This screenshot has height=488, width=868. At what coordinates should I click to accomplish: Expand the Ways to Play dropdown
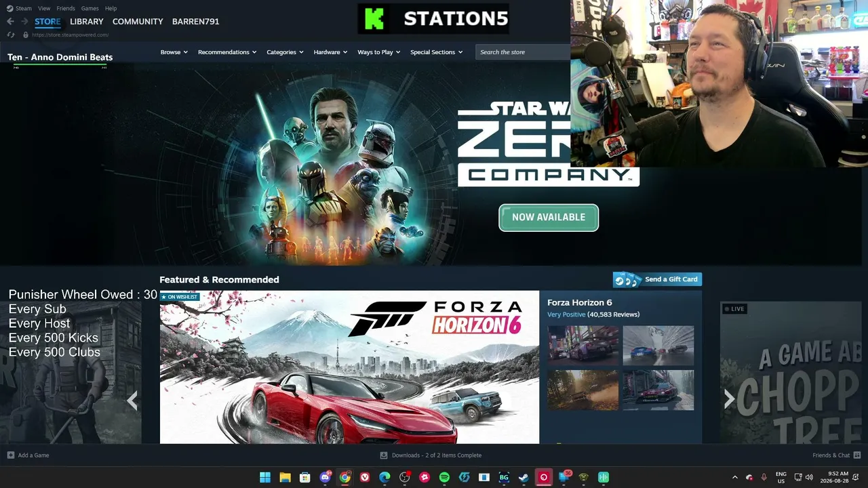click(x=379, y=52)
